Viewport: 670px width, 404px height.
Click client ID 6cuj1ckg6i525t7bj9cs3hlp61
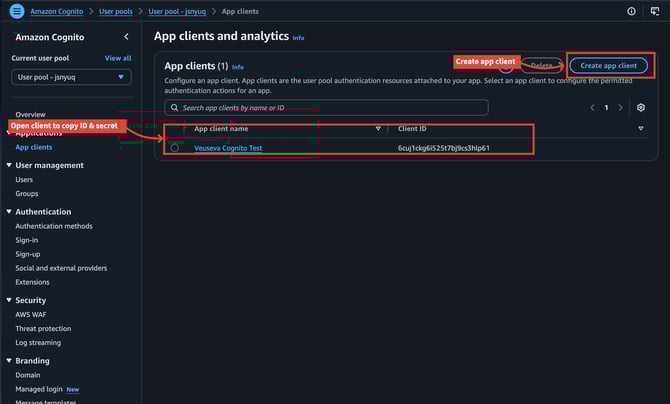click(x=444, y=148)
